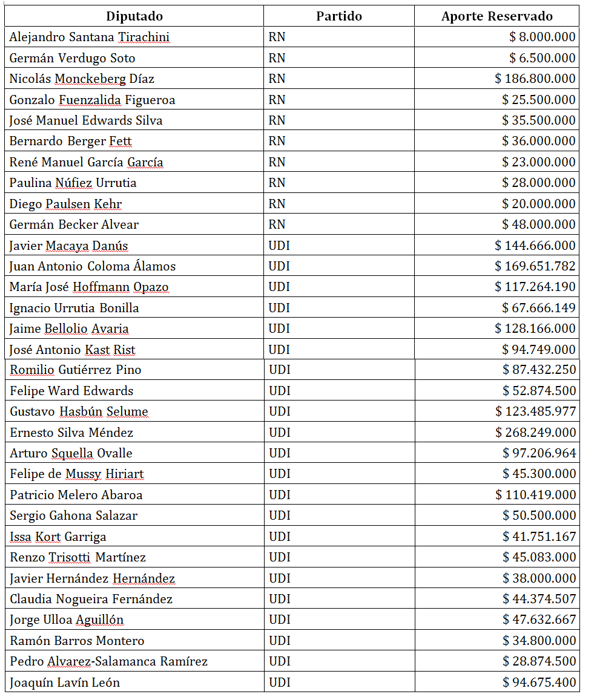The height and width of the screenshot is (700, 597).
Task: Select the name Paulina Núñez Urrutia
Action: 73,183
